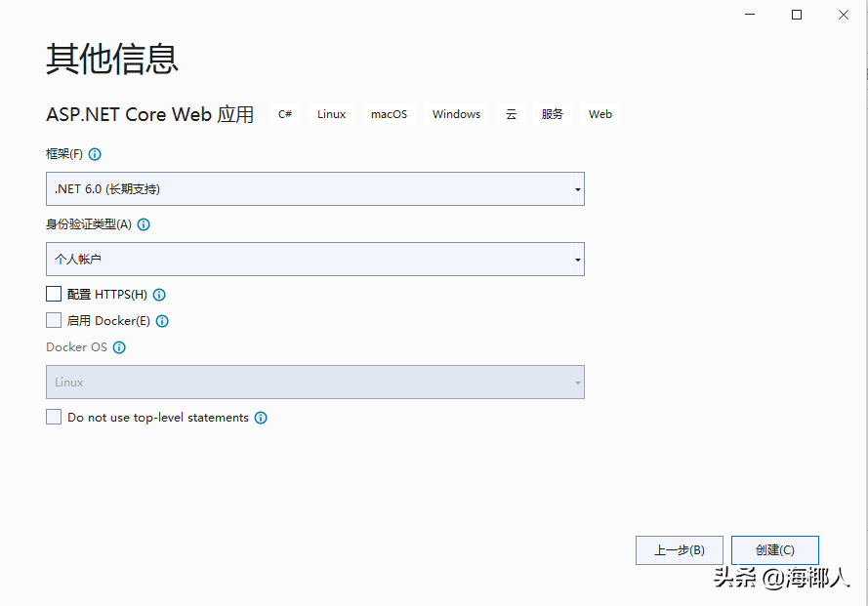Screen dimensions: 868x606
Task: Minimize the dialog window
Action: (x=750, y=15)
